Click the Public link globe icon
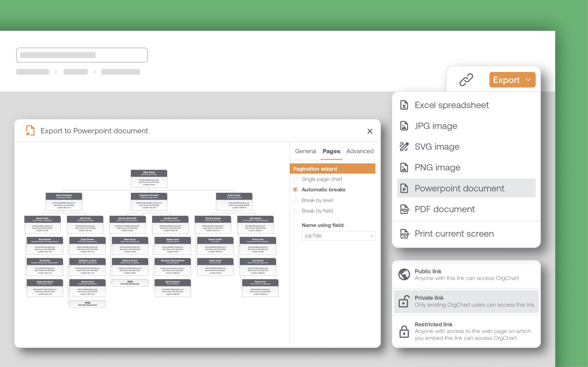This screenshot has width=588, height=367. point(404,275)
